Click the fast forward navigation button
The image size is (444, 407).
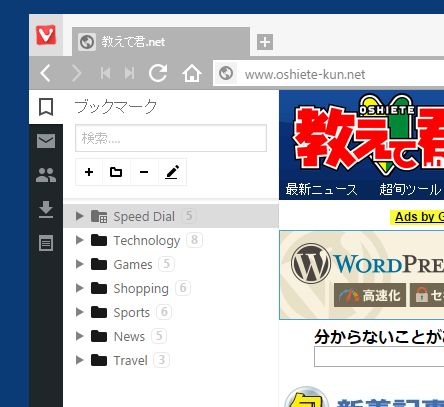(x=130, y=73)
